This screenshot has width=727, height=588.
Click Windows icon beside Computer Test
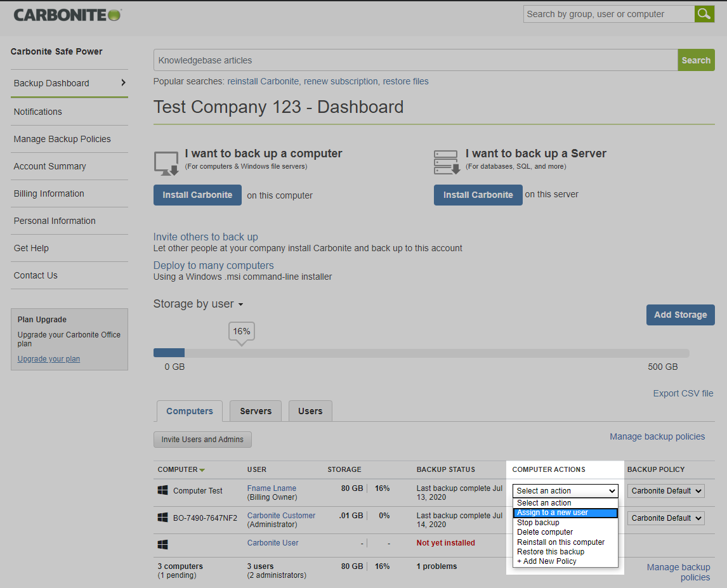pos(163,490)
